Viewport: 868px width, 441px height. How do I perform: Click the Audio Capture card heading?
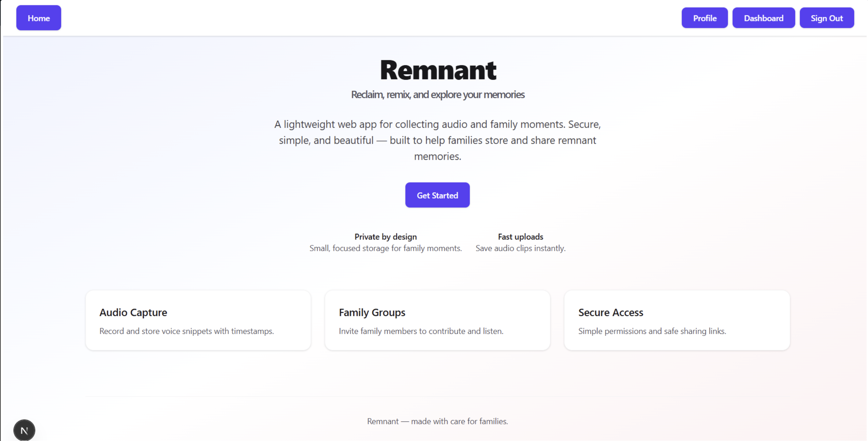point(133,312)
